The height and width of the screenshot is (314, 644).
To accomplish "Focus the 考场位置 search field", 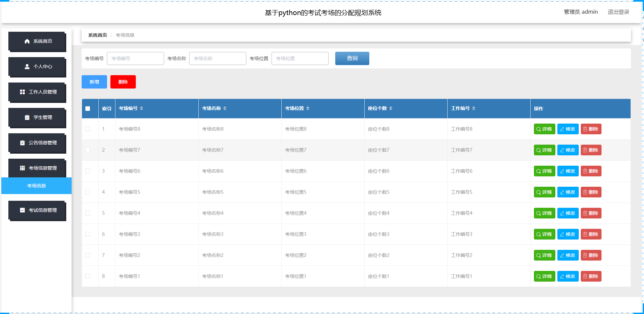I will point(300,58).
